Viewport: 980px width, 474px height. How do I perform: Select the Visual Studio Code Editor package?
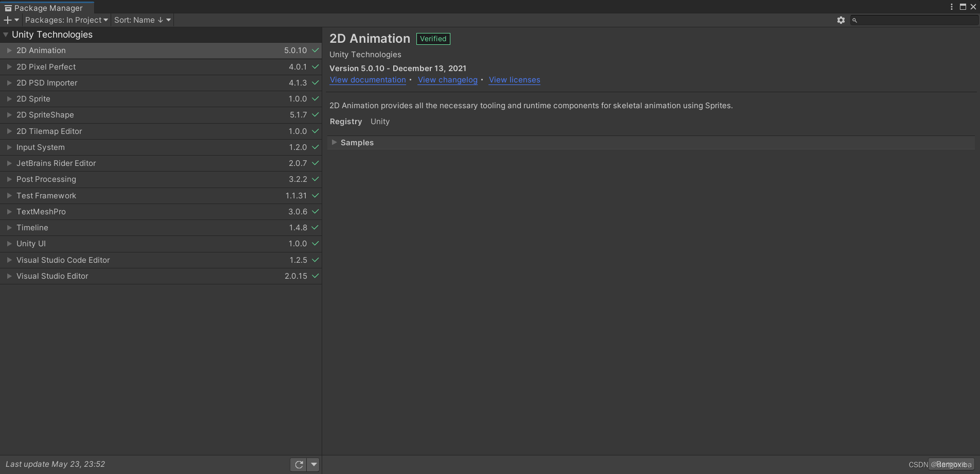[161, 260]
